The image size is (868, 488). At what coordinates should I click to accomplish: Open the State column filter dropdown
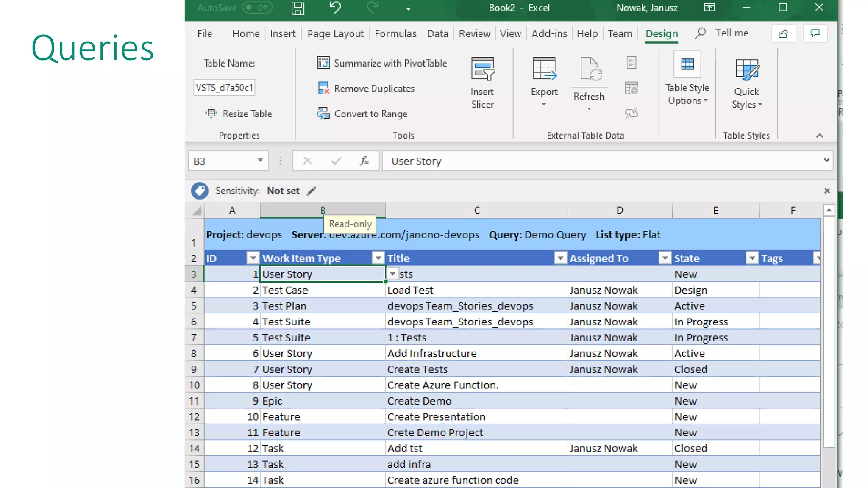(x=752, y=258)
